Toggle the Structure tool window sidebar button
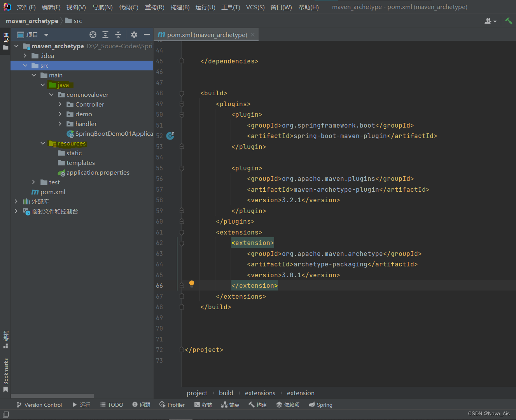The height and width of the screenshot is (420, 516). 5,339
